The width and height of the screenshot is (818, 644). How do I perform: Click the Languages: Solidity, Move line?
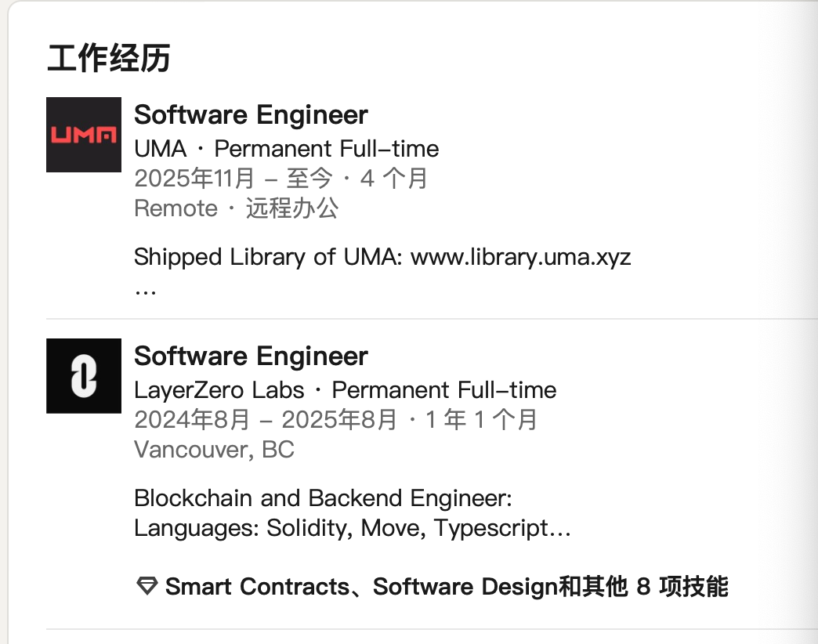pos(282,528)
